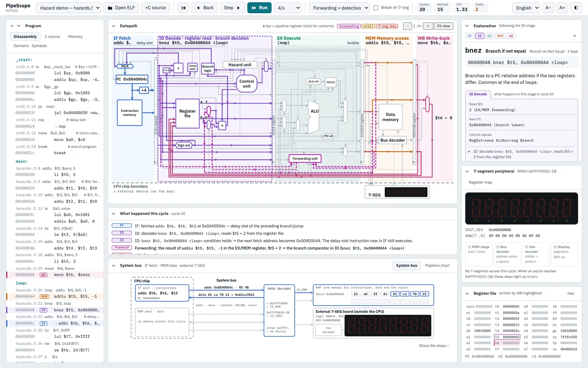The image size is (588, 368).
Task: Click the Instruction memory block
Action: 129,113
